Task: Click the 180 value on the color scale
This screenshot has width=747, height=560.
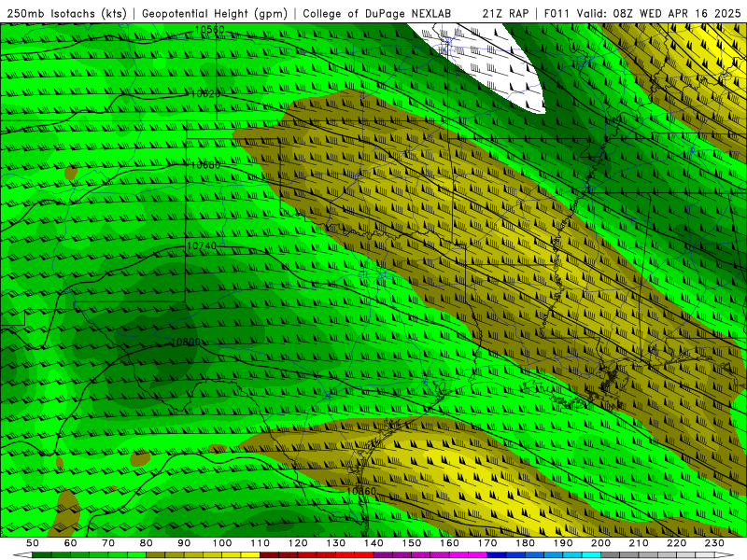Action: coord(525,543)
